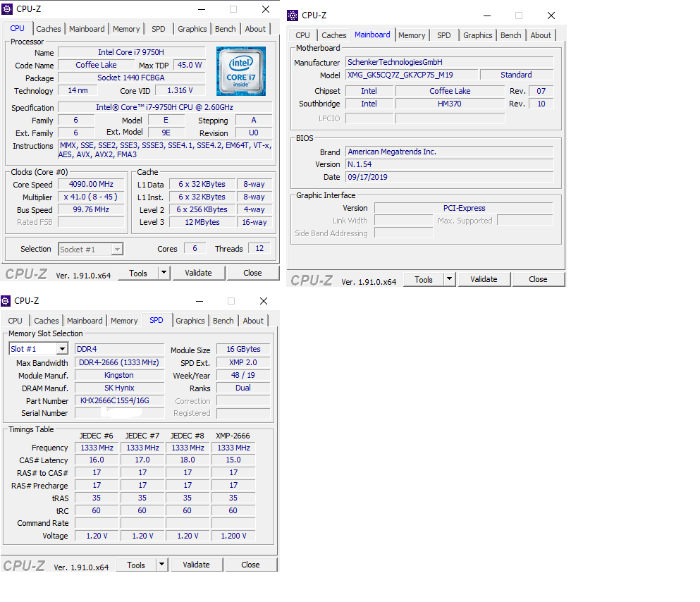
Task: Click Tools button in Mainboard window
Action: (x=423, y=279)
